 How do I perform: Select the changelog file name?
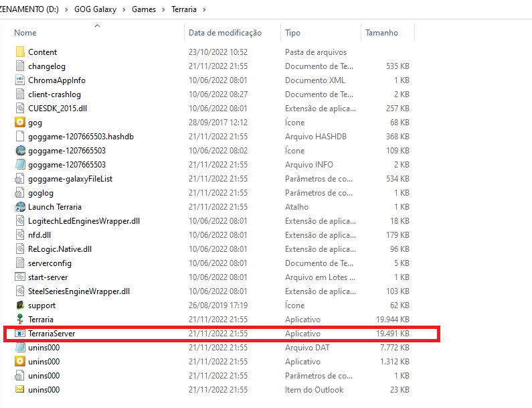coord(47,66)
